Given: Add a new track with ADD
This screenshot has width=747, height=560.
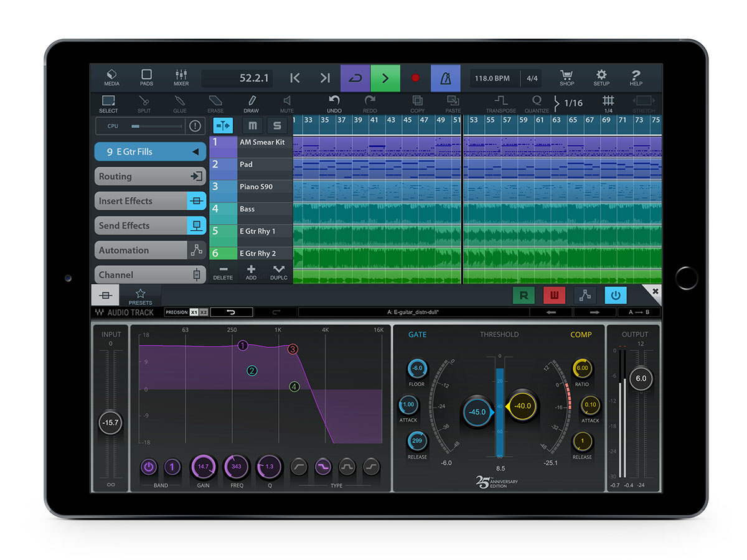Looking at the screenshot, I should tap(251, 273).
